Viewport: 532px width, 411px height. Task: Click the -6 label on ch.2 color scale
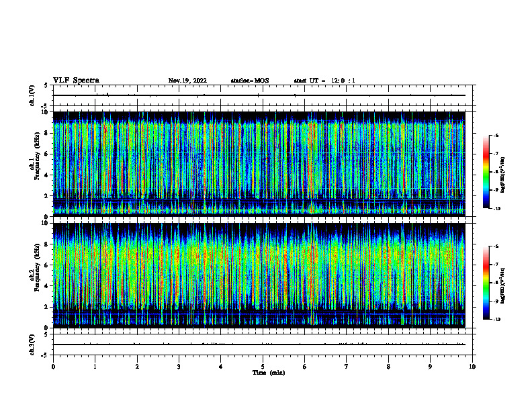tap(496, 246)
